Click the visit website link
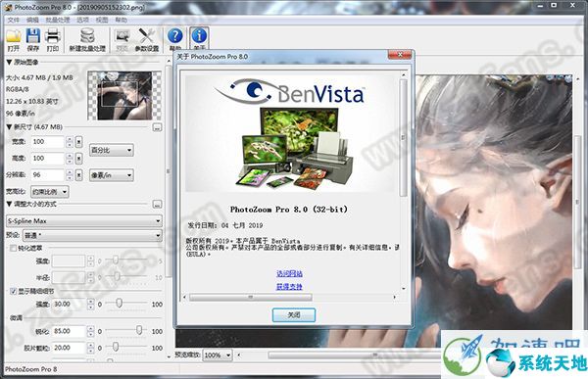This screenshot has width=588, height=379. tap(289, 273)
